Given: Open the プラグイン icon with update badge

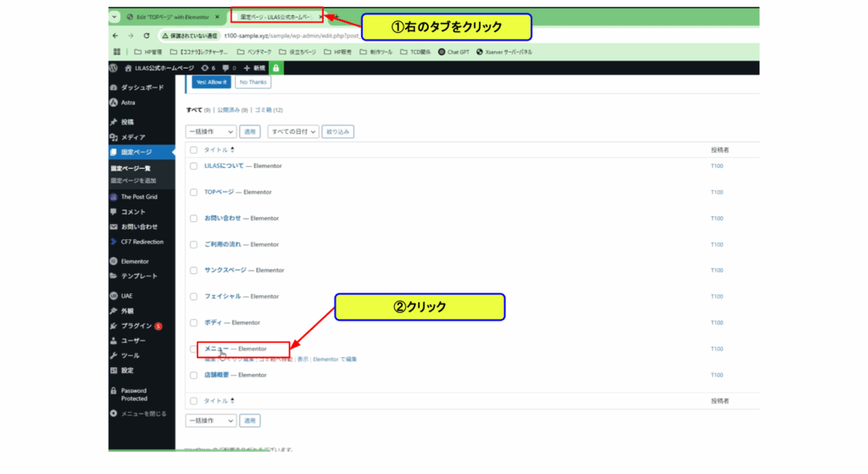Looking at the screenshot, I should [114, 326].
